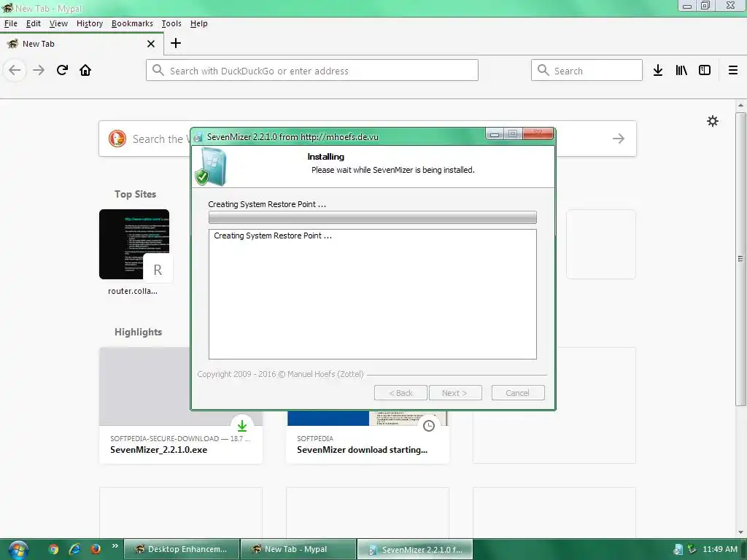This screenshot has width=747, height=560.
Task: Launch Chrome from the quick launch bar
Action: coord(53,550)
